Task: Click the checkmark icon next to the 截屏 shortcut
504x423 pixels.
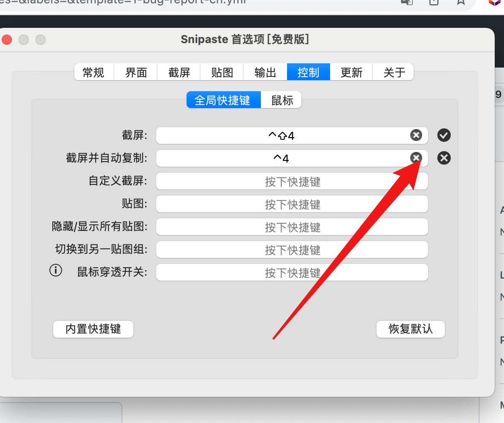Action: 444,135
